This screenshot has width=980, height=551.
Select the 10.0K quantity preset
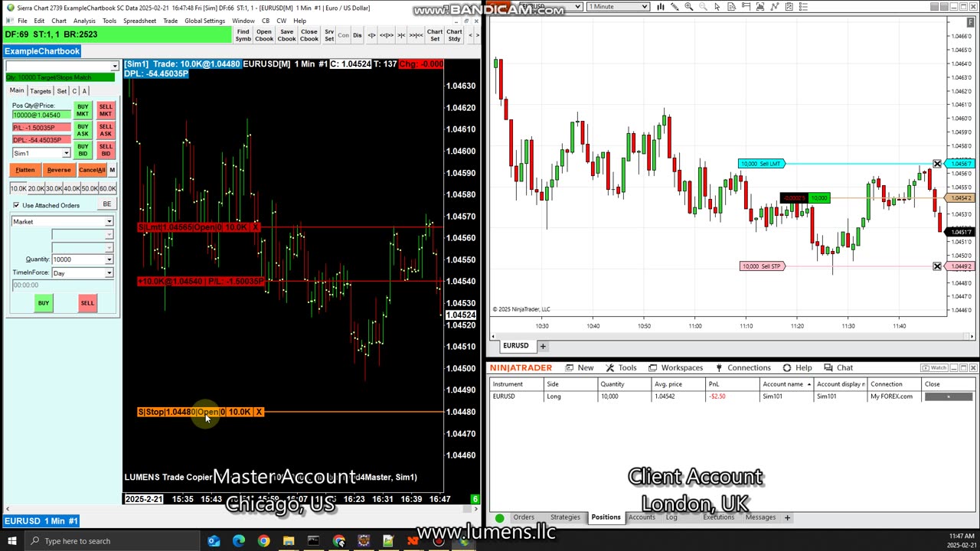click(x=18, y=188)
